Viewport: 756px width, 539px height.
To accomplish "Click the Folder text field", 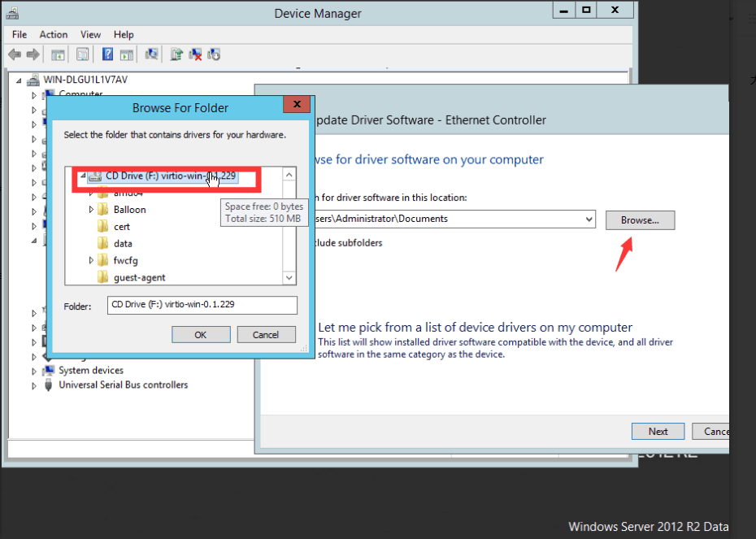I will click(202, 305).
